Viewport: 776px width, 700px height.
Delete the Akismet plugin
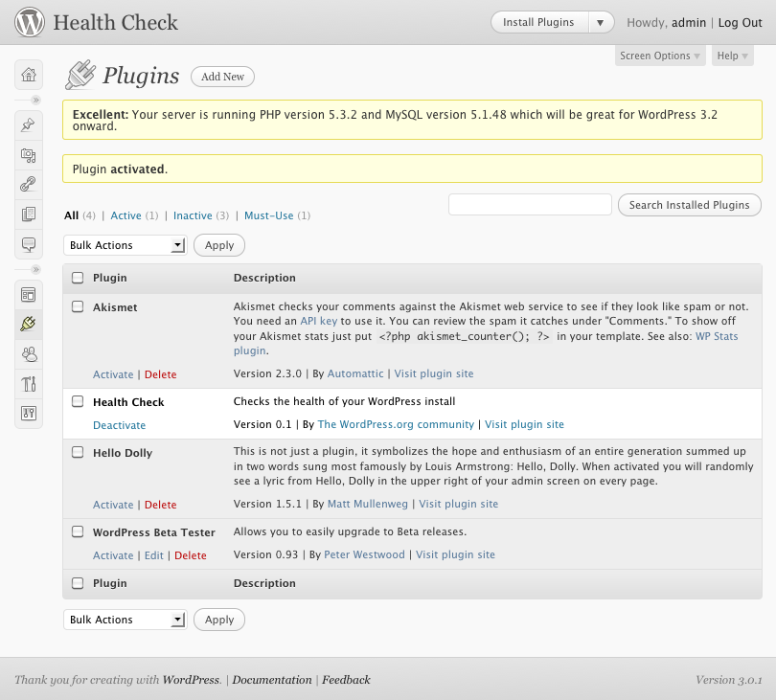tap(160, 374)
